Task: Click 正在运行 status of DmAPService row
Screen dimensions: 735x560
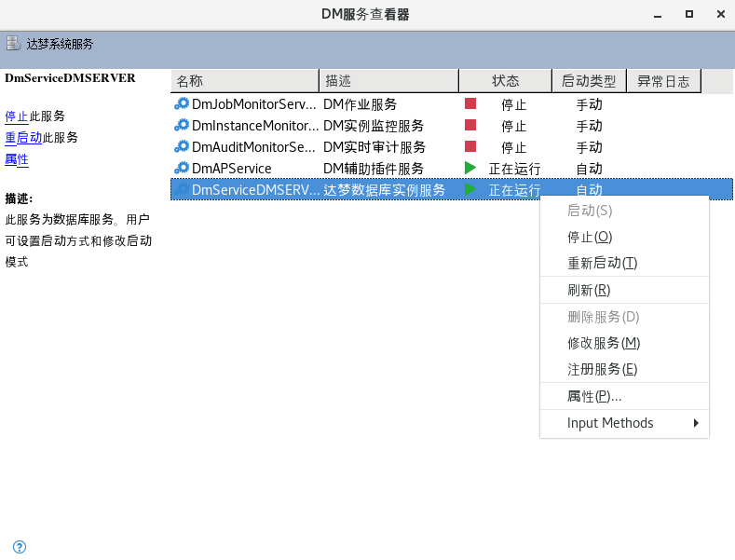Action: 515,169
